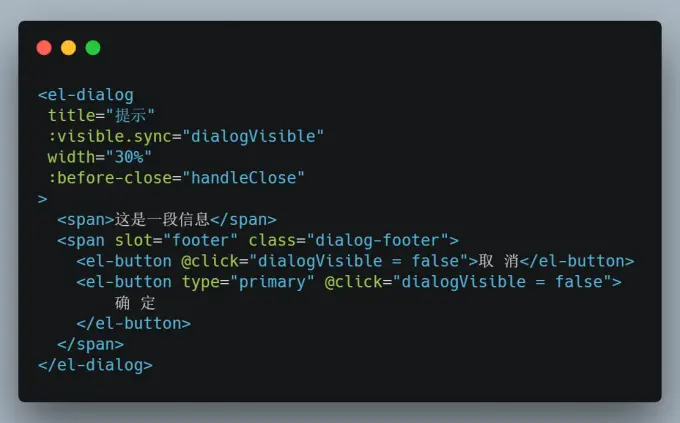
Task: Click the type="primary" attribute value
Action: [272, 282]
